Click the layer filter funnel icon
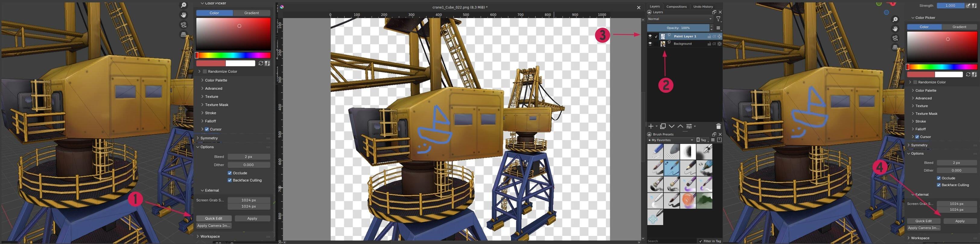The width and height of the screenshot is (980, 244). point(718,19)
